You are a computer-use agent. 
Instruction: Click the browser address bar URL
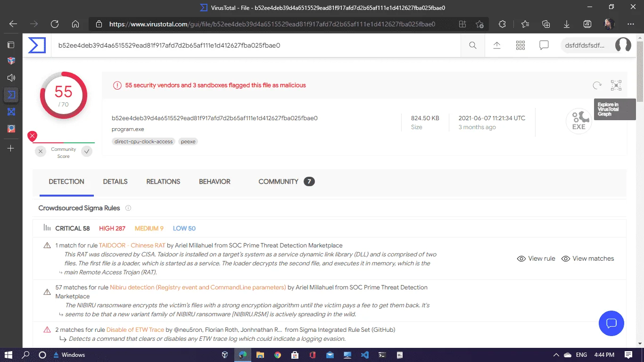point(272,24)
